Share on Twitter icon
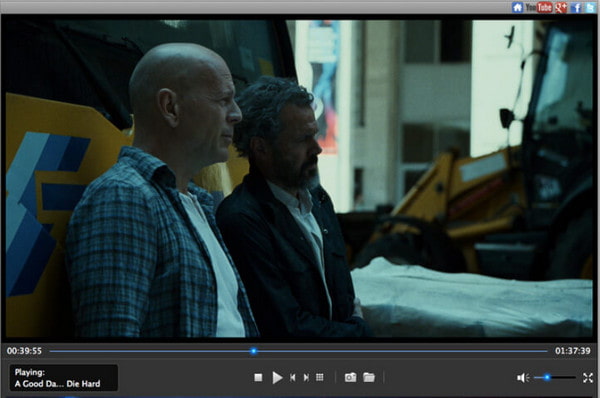The image size is (600, 398). point(591,8)
